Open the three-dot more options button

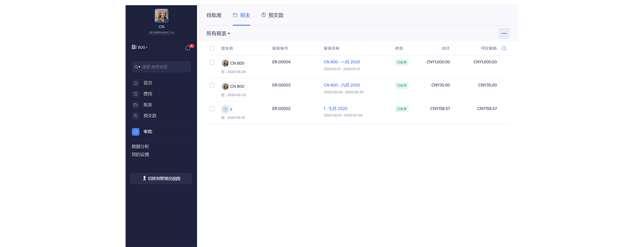click(x=504, y=33)
